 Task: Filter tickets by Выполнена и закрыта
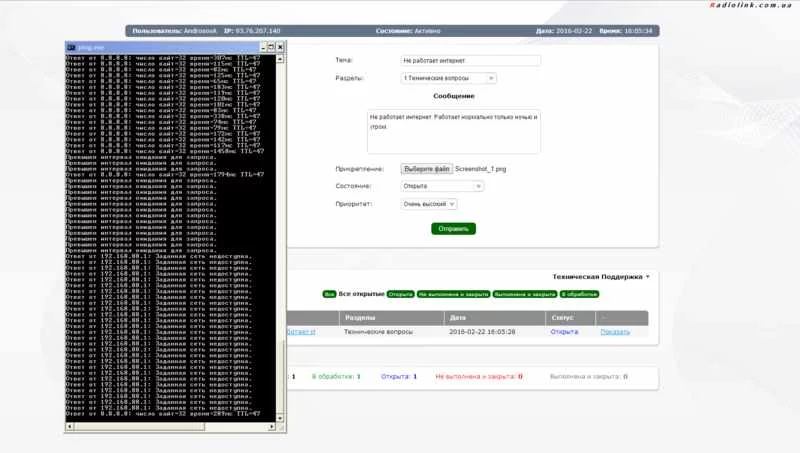[x=524, y=294]
